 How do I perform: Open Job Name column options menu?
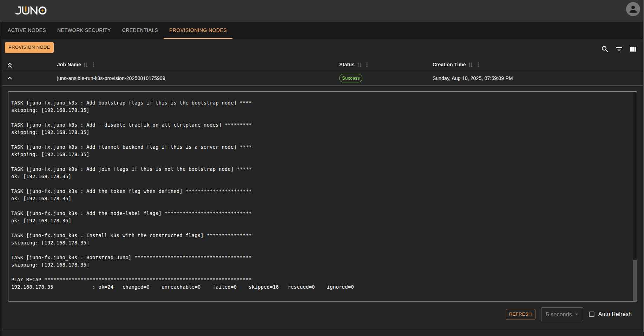click(x=93, y=65)
